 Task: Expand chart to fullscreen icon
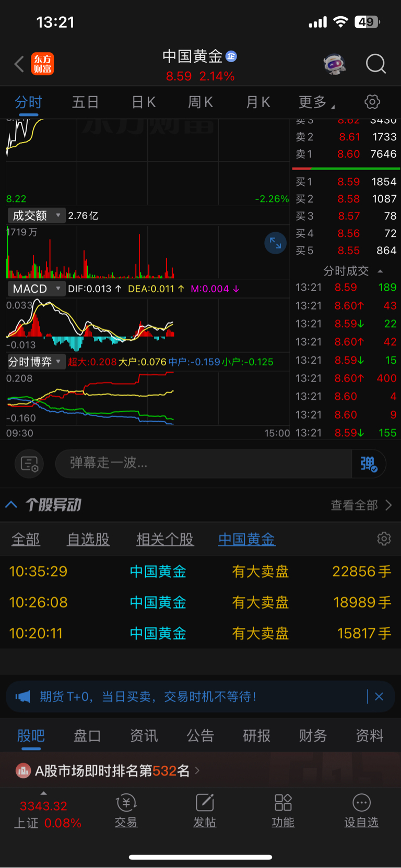click(275, 243)
